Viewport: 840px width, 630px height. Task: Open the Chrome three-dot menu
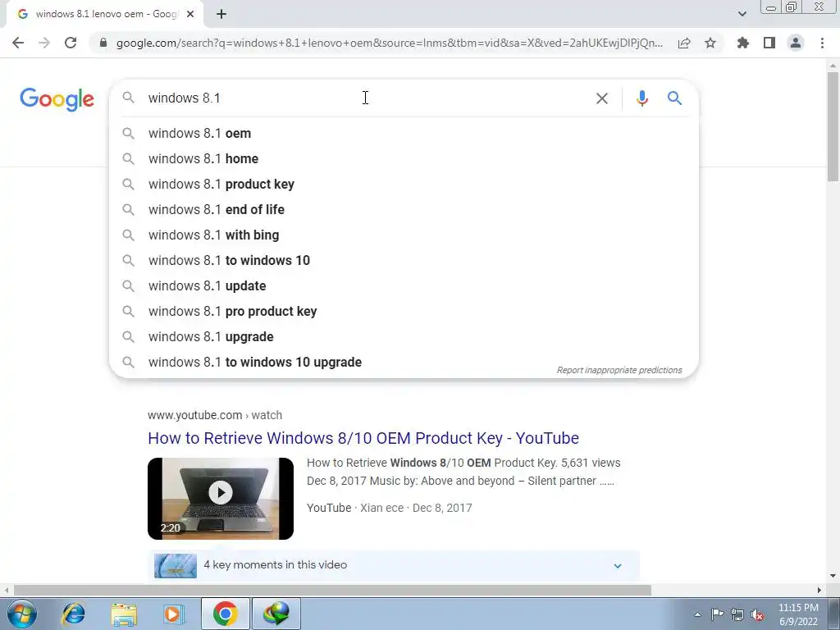[822, 43]
